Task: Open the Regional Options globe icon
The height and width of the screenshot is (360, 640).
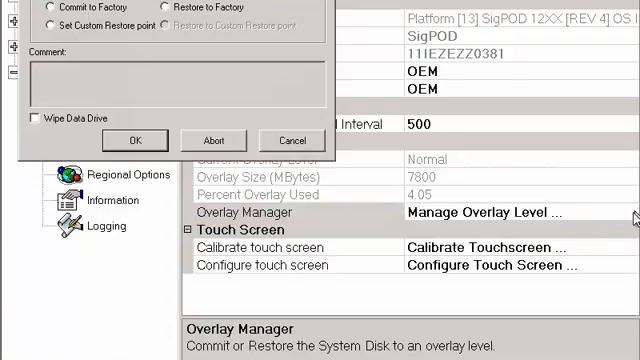Action: tap(70, 175)
